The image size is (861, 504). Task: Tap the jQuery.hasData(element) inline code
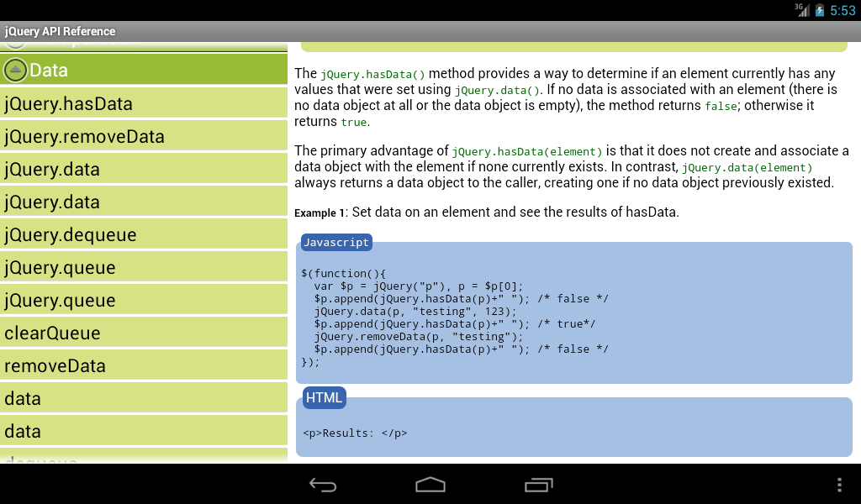click(x=527, y=152)
